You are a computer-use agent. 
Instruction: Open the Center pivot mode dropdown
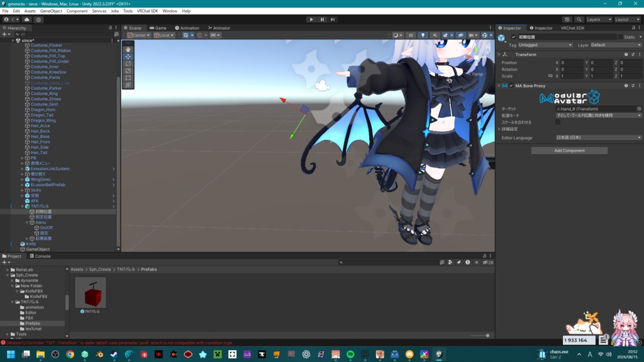click(x=139, y=35)
